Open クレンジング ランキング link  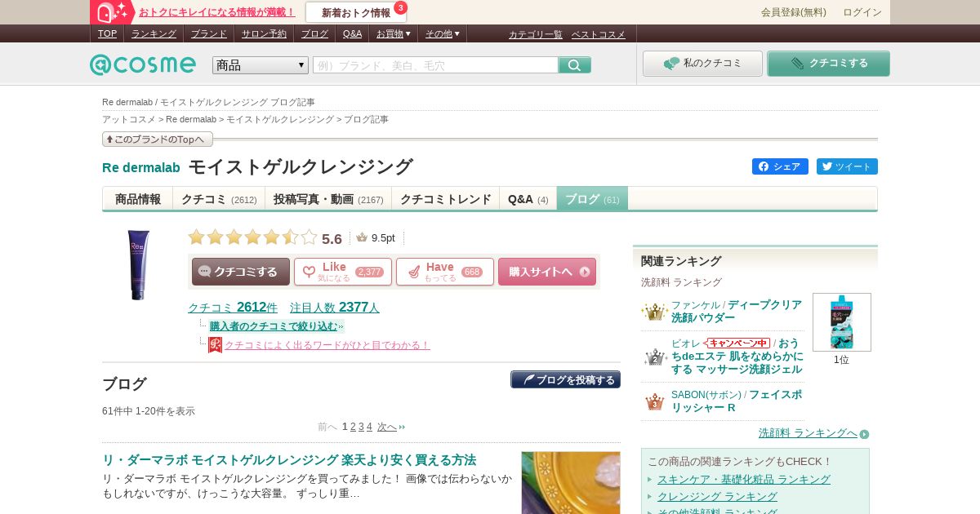717,496
